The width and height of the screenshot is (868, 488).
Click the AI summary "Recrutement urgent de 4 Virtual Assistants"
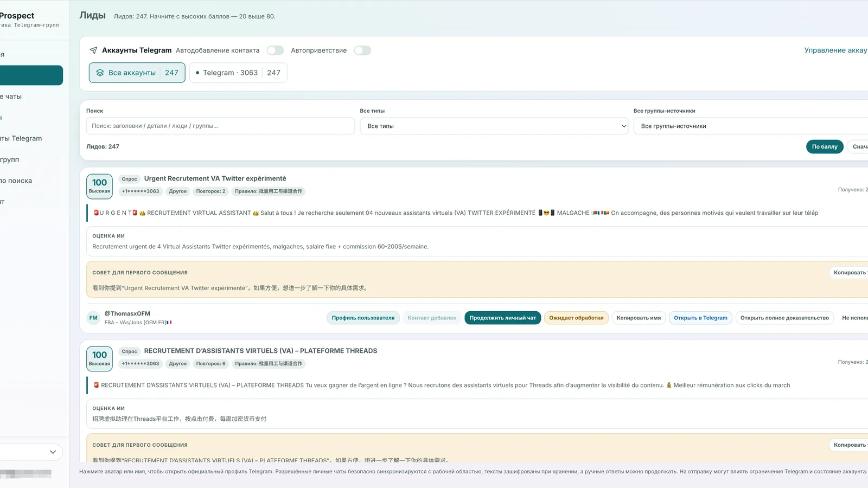tap(260, 247)
